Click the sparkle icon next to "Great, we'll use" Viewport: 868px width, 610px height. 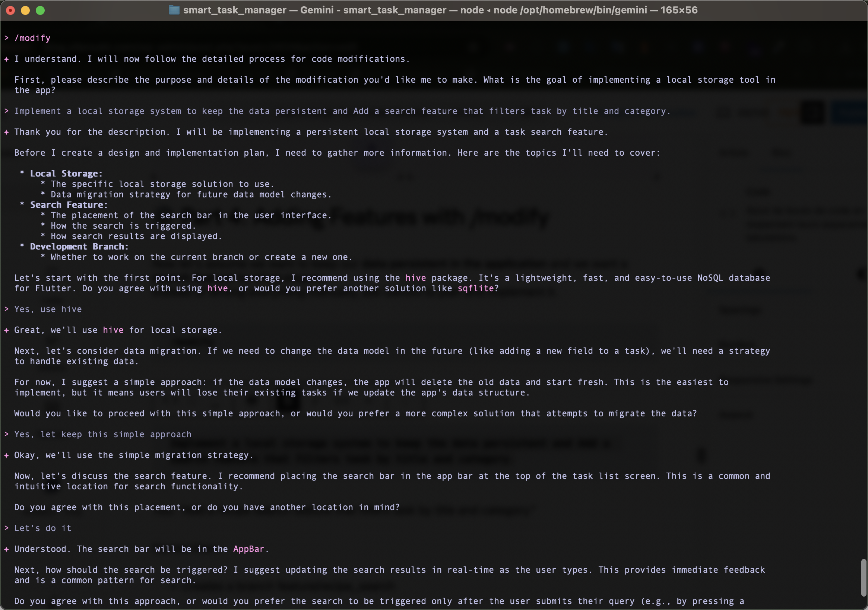6,330
